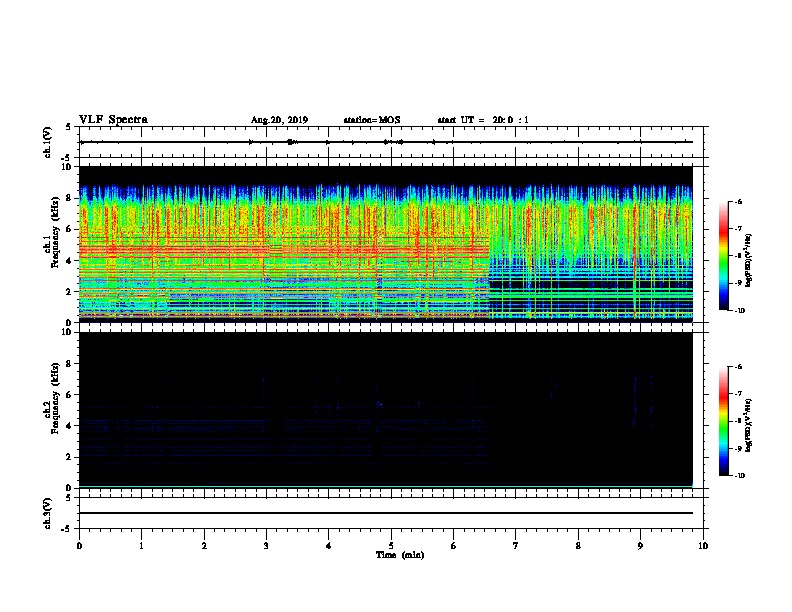Click the ch.1 voltage waveform trace
This screenshot has width=792, height=612.
click(386, 142)
